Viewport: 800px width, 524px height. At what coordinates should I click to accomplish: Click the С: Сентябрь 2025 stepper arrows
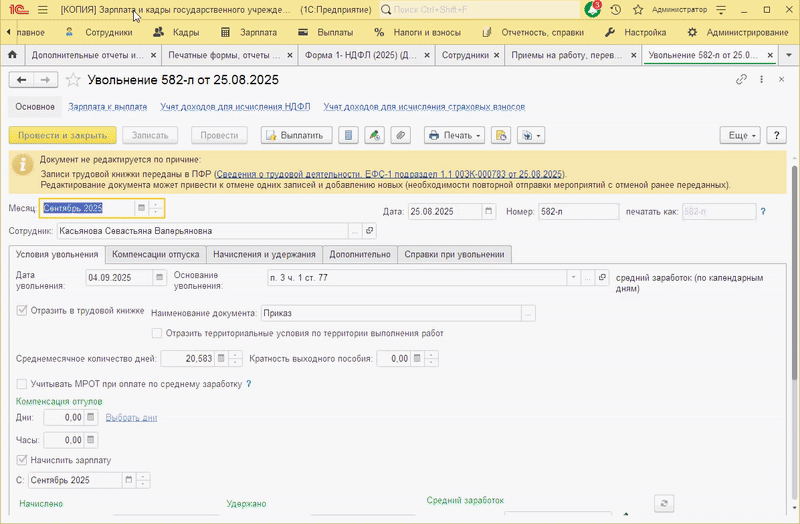[x=143, y=480]
